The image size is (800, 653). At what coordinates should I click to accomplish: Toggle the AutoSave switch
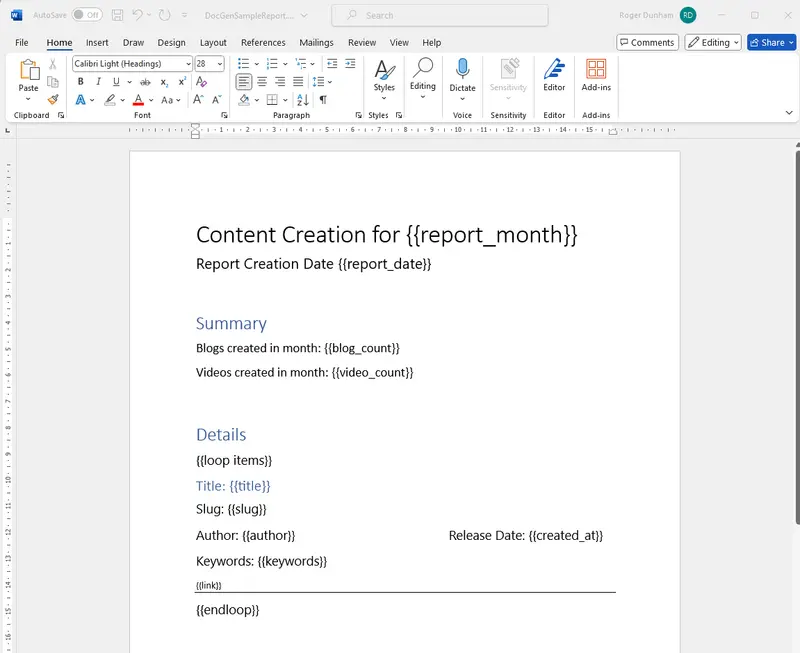[x=86, y=15]
